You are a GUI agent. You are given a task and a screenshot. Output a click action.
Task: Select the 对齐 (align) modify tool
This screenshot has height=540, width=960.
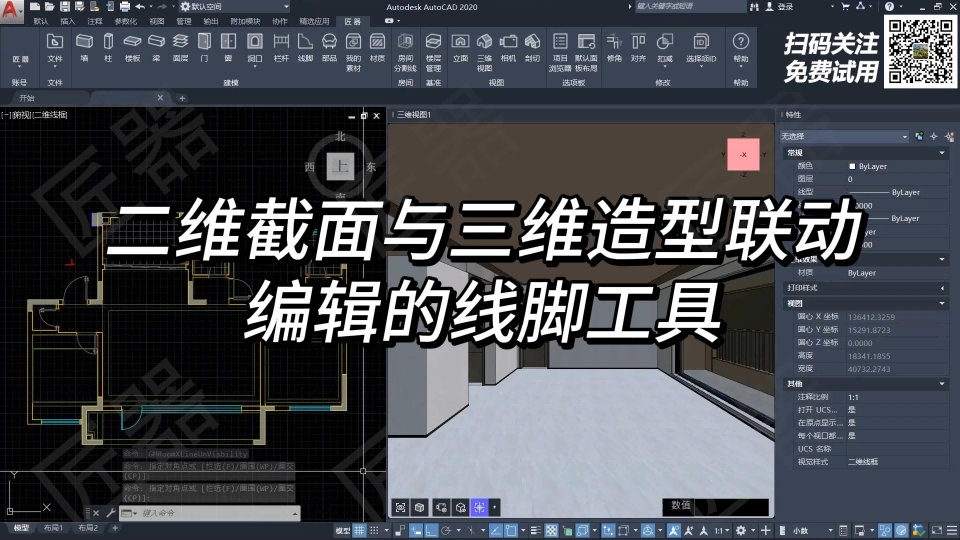638,48
